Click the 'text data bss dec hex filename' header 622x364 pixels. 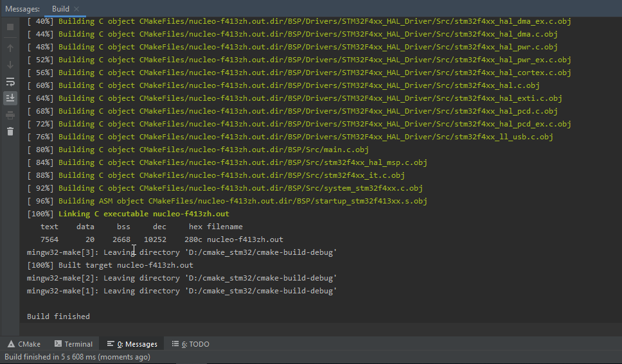tap(141, 227)
